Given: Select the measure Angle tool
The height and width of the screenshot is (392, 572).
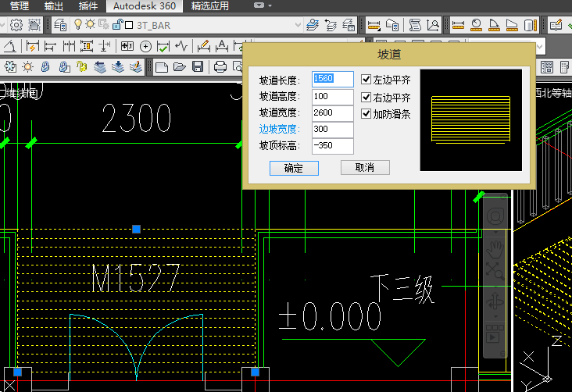Looking at the screenshot, I should pyautogui.click(x=494, y=25).
